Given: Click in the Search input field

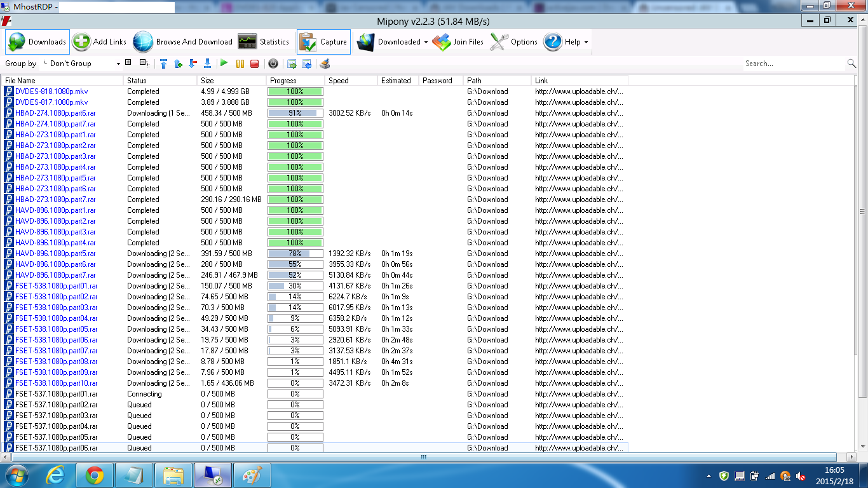Looking at the screenshot, I should tap(794, 64).
